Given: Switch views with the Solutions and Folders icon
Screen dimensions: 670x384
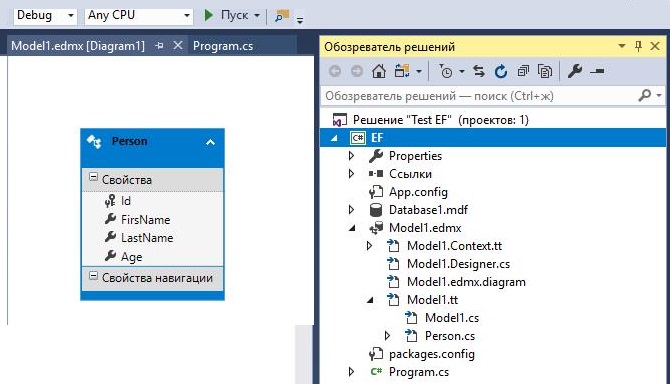Looking at the screenshot, I should click(x=402, y=71).
